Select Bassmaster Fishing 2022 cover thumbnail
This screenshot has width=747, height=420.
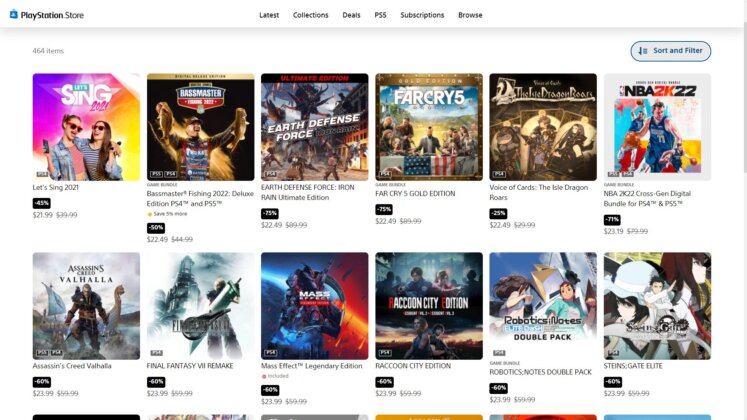(x=200, y=126)
